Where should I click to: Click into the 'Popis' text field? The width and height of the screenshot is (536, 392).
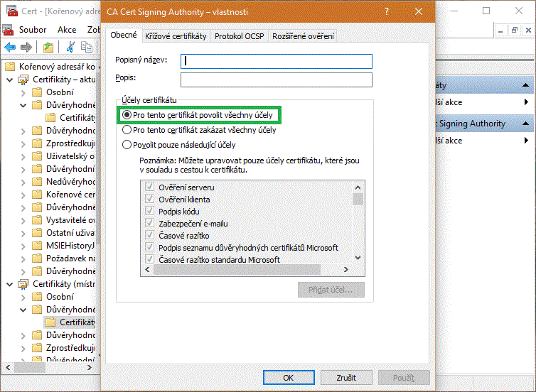[x=277, y=79]
